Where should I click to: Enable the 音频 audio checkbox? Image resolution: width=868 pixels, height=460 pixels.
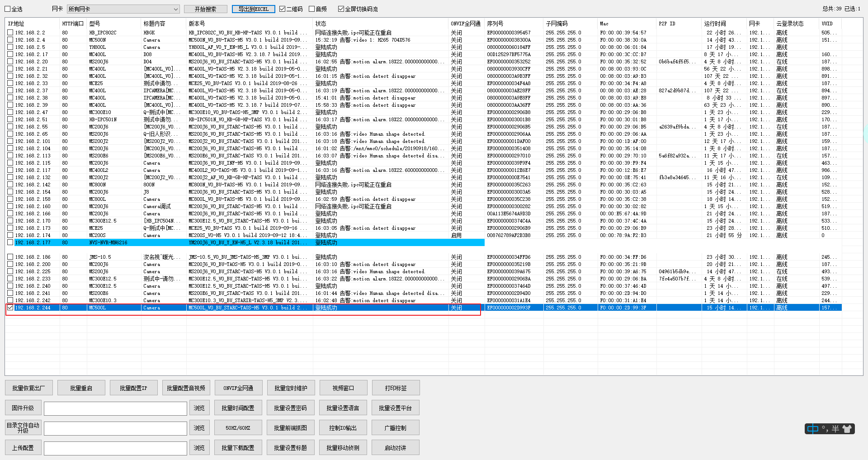(x=312, y=9)
